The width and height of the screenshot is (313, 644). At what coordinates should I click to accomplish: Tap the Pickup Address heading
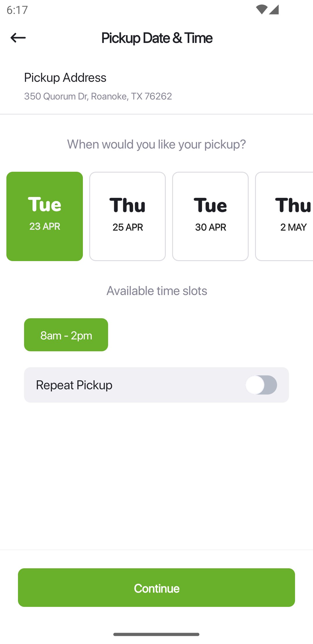65,78
